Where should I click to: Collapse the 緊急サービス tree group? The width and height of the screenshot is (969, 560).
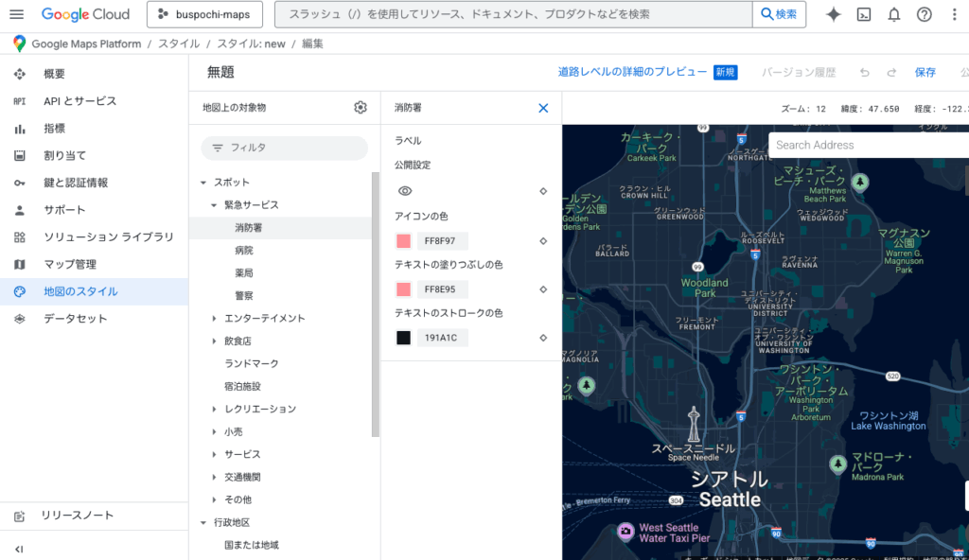point(215,205)
